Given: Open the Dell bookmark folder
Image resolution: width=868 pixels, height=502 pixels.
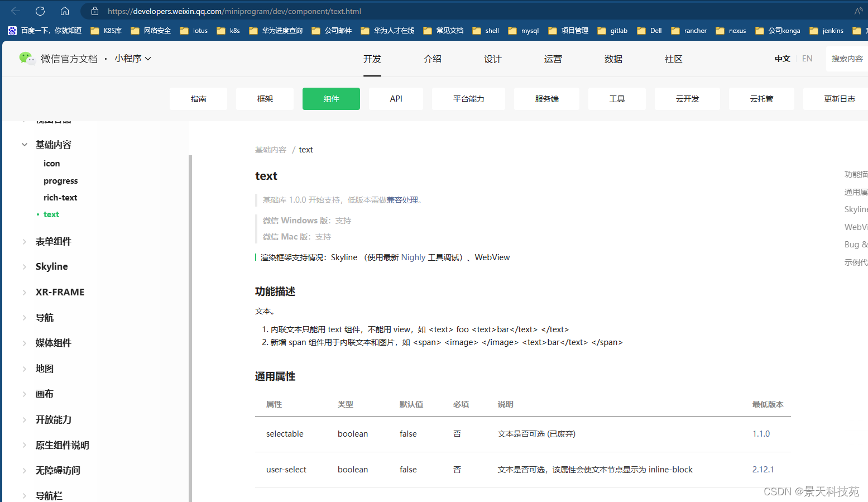Looking at the screenshot, I should 650,31.
